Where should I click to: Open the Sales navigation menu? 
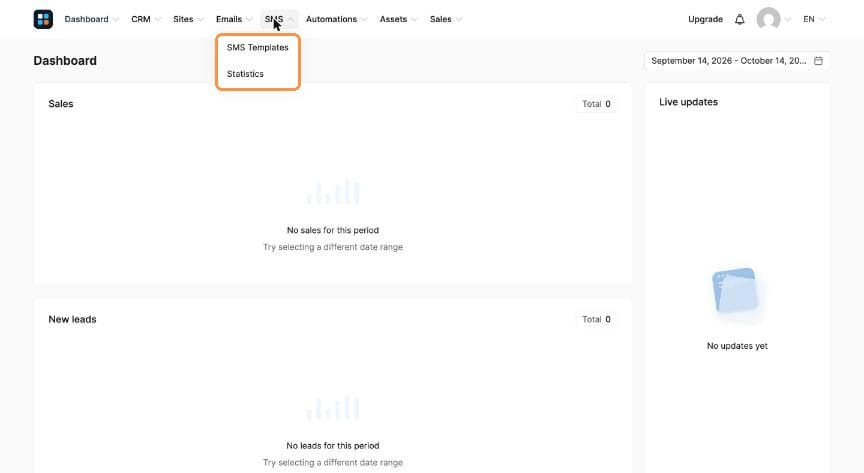click(x=445, y=19)
